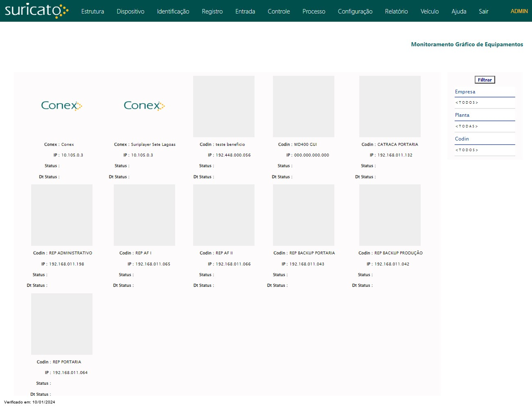The height and width of the screenshot is (408, 532).
Task: Open the Dispositivo menu
Action: tap(131, 11)
